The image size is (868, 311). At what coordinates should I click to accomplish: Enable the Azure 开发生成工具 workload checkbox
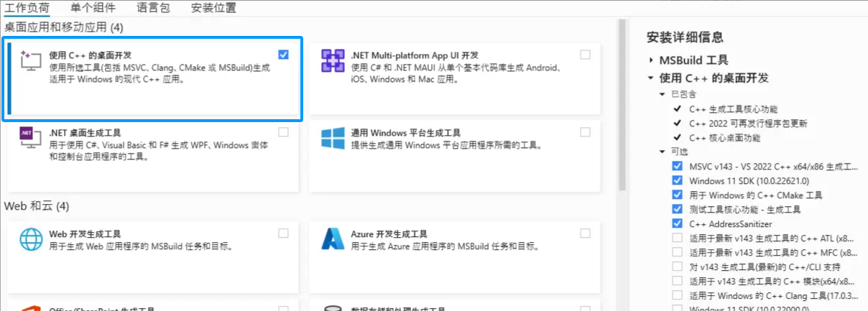[x=585, y=233]
